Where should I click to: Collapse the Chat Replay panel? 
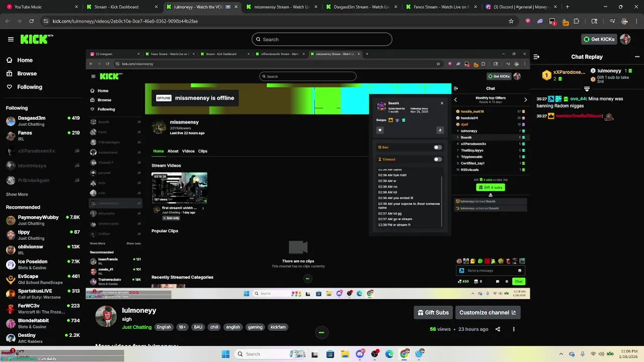tap(536, 57)
